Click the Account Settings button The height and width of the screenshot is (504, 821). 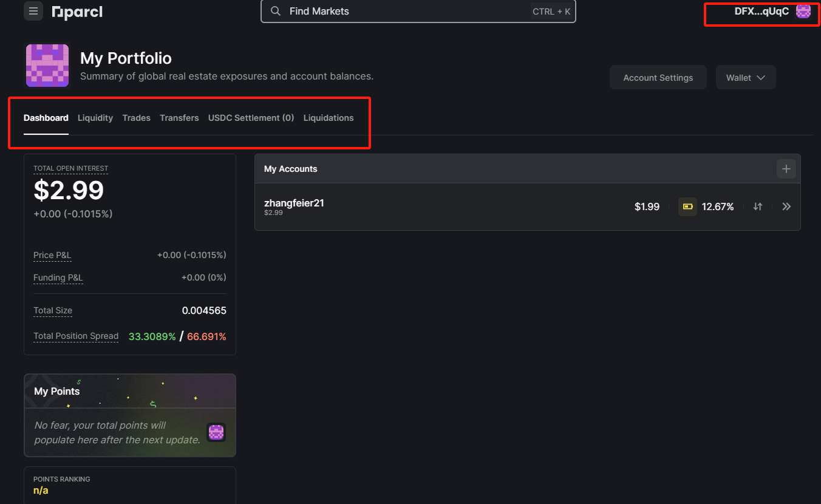point(658,78)
